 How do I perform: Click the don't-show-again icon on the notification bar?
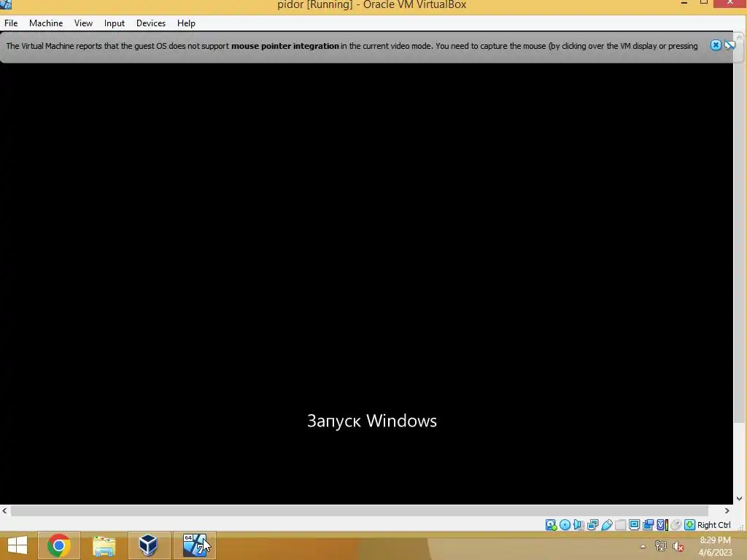click(729, 45)
